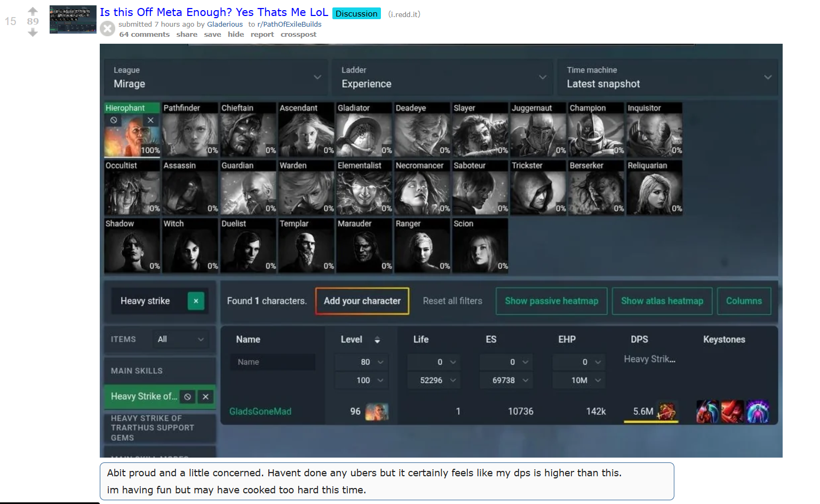Select the Deadeye ascendancy portrait
The width and height of the screenshot is (820, 504).
point(423,129)
